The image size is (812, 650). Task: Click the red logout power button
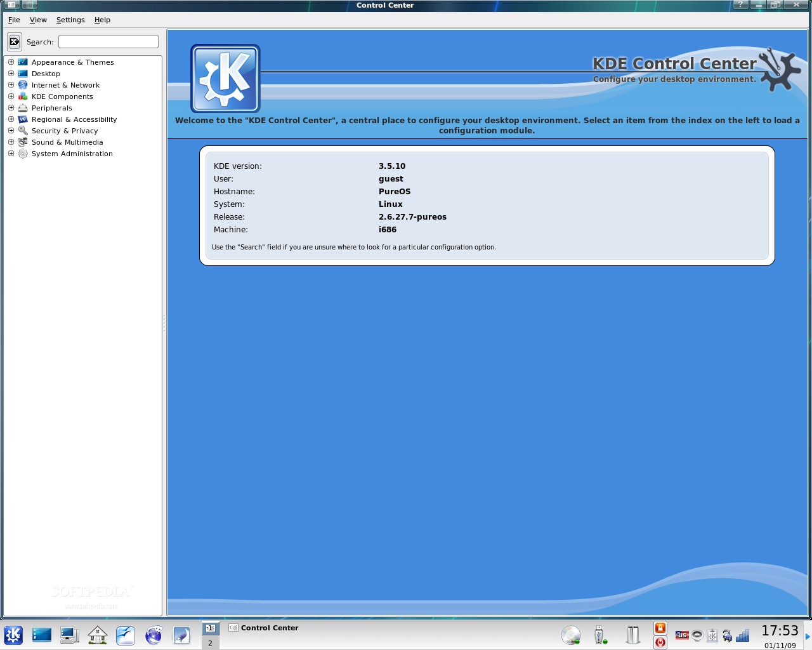point(660,642)
